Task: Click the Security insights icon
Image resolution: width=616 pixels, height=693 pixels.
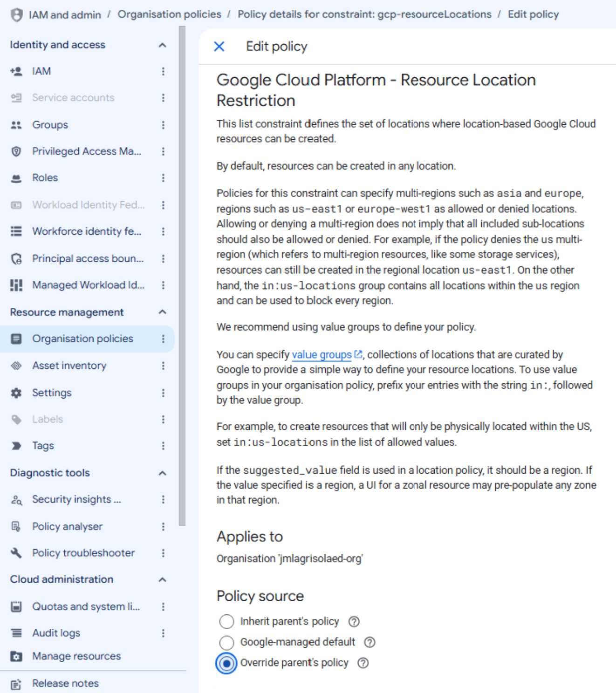Action: click(x=16, y=500)
